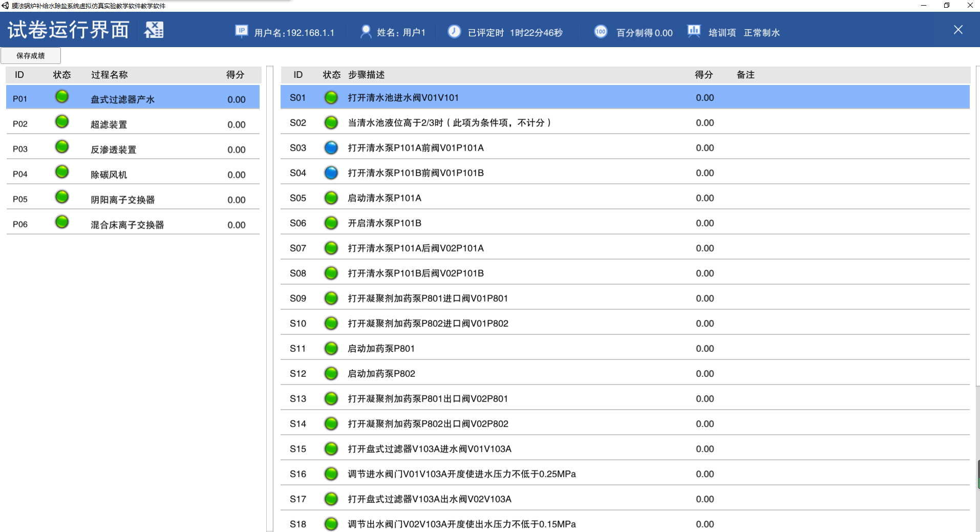Select process 阴阳离子交换器
Image resolution: width=980 pixels, height=532 pixels.
133,198
